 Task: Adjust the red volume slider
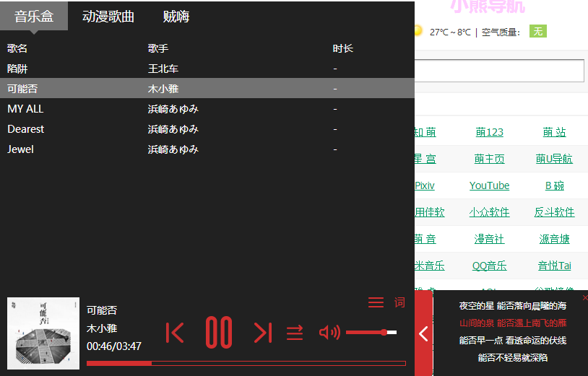coord(371,332)
